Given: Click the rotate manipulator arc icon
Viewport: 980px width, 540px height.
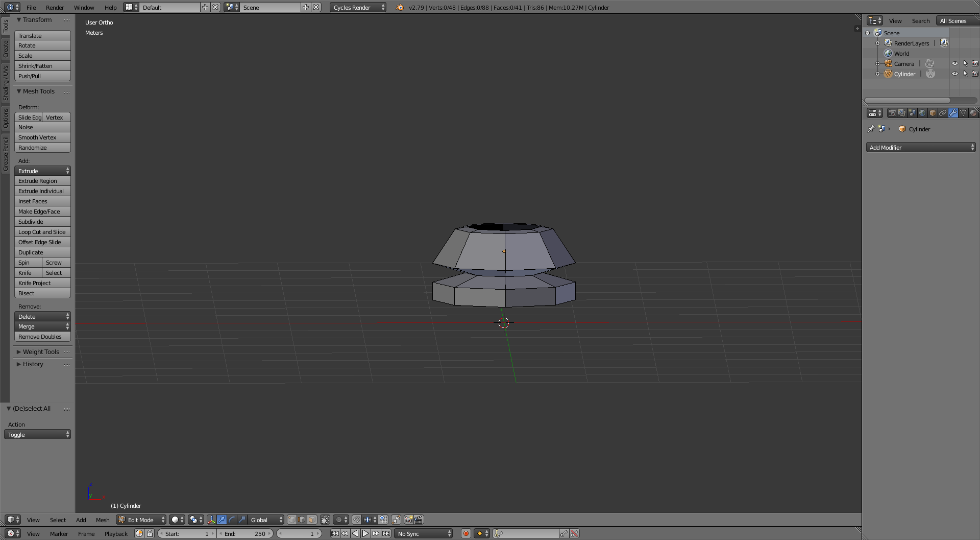Looking at the screenshot, I should (x=232, y=520).
